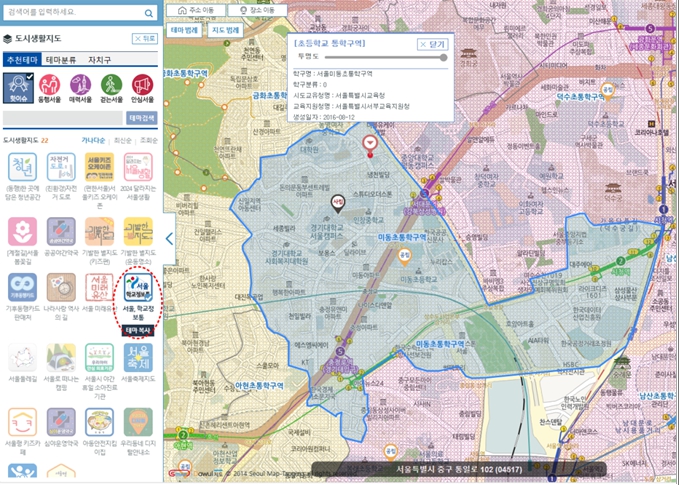Click the line 5 충정로역 subway marker
The width and height of the screenshot is (679, 485).
coord(340,351)
